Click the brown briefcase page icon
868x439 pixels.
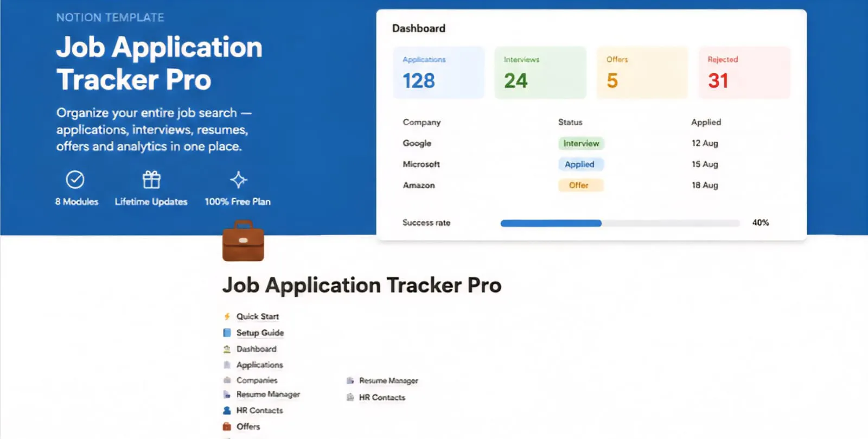pos(243,240)
